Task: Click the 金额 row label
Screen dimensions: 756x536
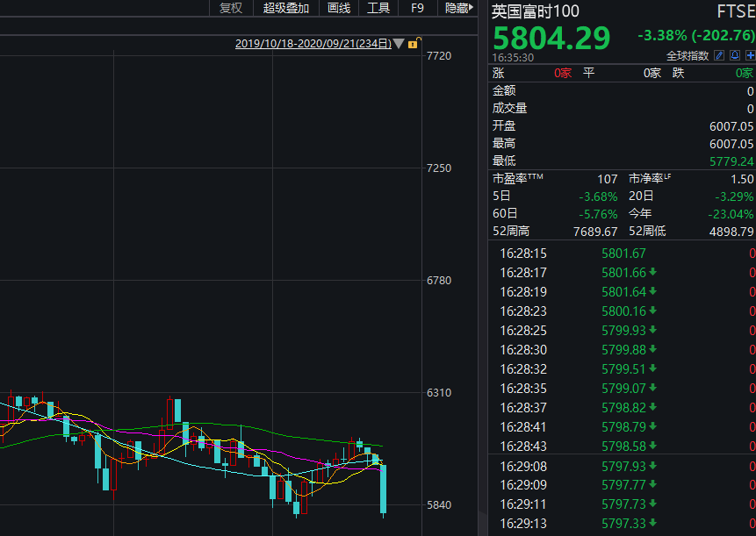Action: pos(504,90)
